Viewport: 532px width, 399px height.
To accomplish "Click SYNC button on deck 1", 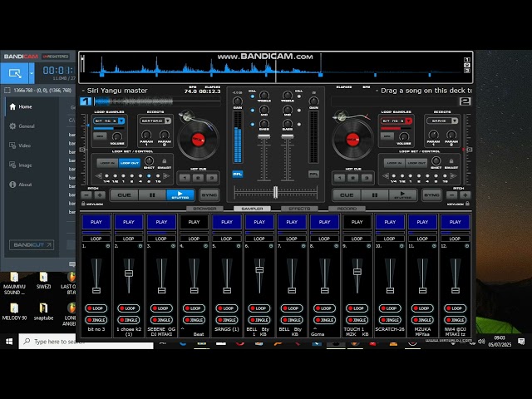I will tap(209, 195).
